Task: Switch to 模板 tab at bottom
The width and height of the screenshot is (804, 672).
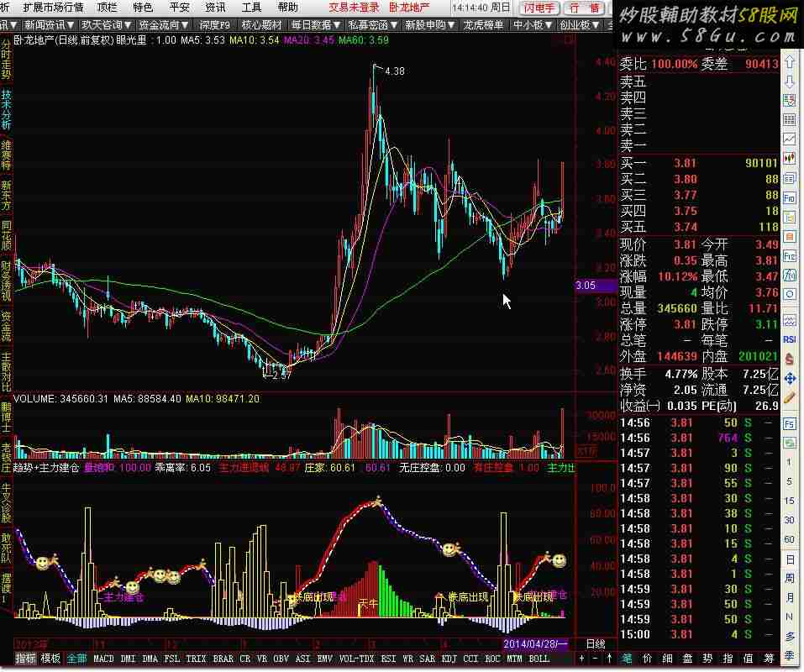Action: point(50,659)
